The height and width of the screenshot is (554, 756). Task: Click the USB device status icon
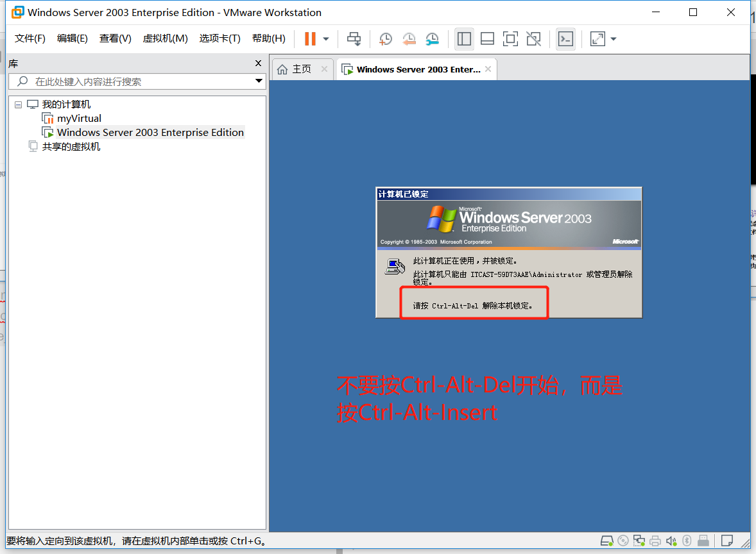[703, 541]
